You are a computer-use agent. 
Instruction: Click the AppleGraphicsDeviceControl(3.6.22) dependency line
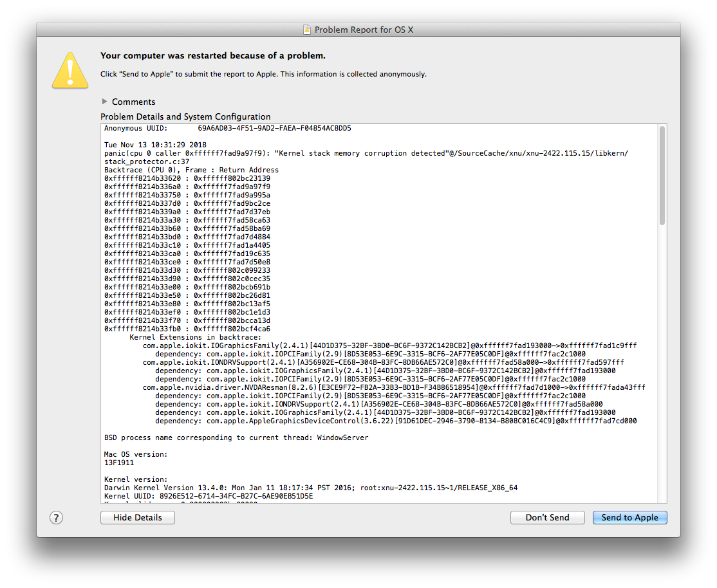[x=396, y=421]
